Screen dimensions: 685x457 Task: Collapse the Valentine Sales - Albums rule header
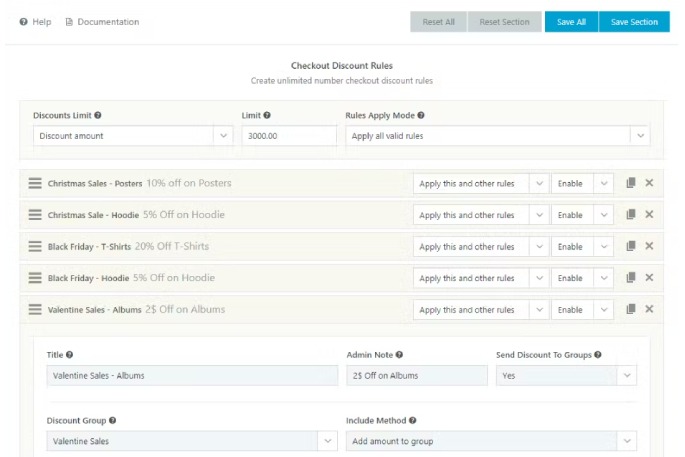200,310
